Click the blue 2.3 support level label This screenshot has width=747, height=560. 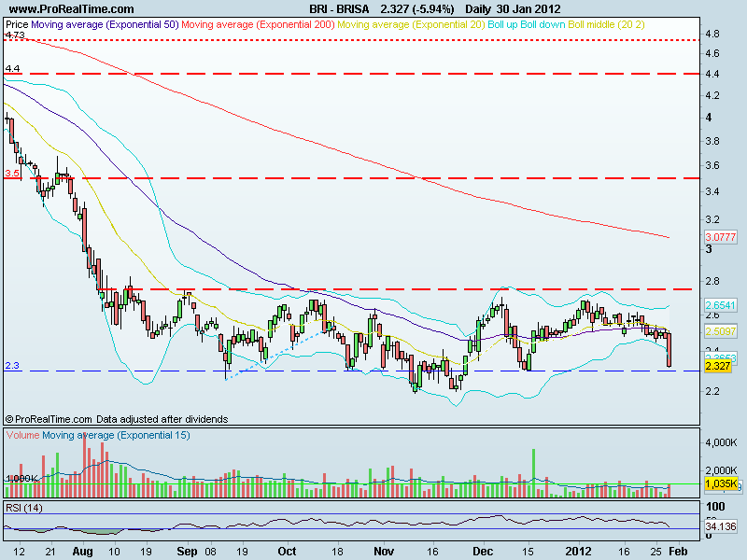pos(12,365)
